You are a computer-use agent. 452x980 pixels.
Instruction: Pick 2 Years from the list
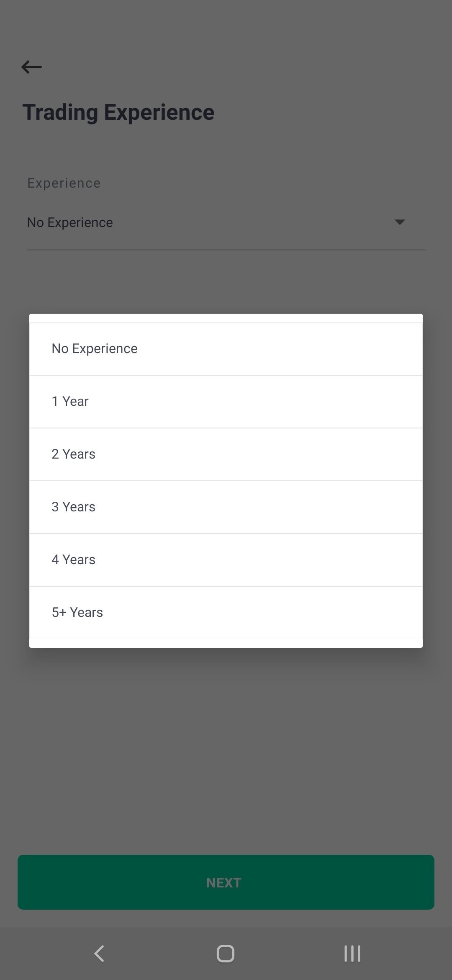click(x=226, y=454)
